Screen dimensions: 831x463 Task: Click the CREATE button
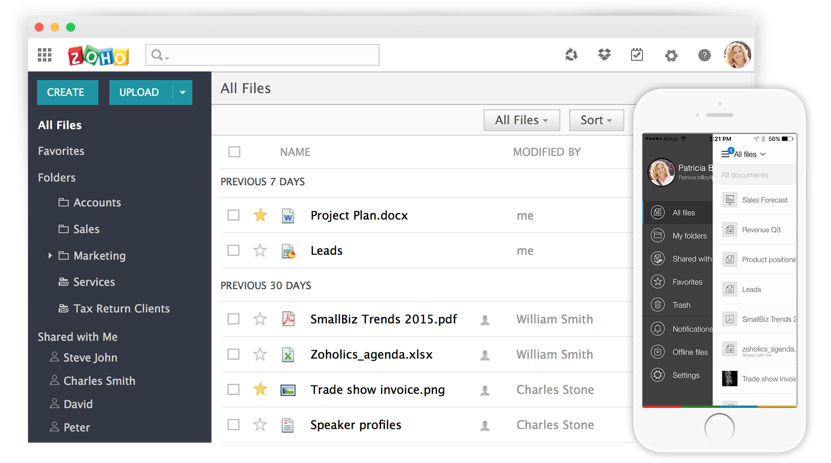pyautogui.click(x=67, y=92)
